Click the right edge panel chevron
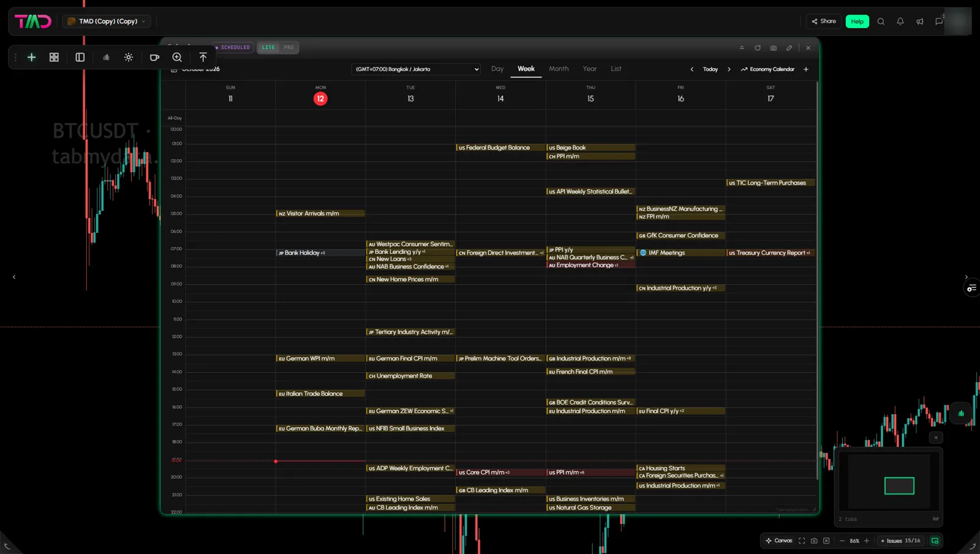Screen dimensions: 980x554 967,277
